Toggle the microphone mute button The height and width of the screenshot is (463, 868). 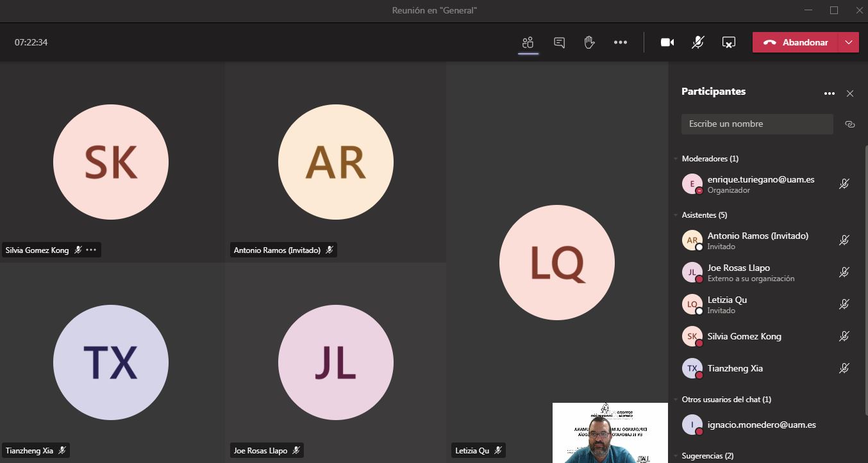pyautogui.click(x=697, y=42)
